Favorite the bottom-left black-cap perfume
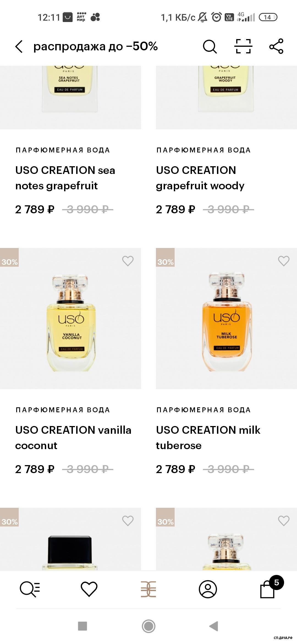Image resolution: width=297 pixels, height=644 pixels. [128, 520]
